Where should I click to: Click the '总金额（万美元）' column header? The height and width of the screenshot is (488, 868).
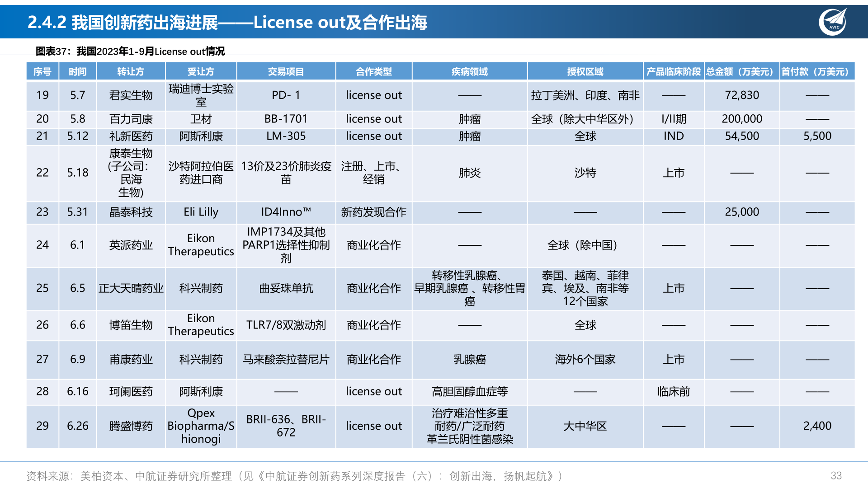[x=742, y=72]
